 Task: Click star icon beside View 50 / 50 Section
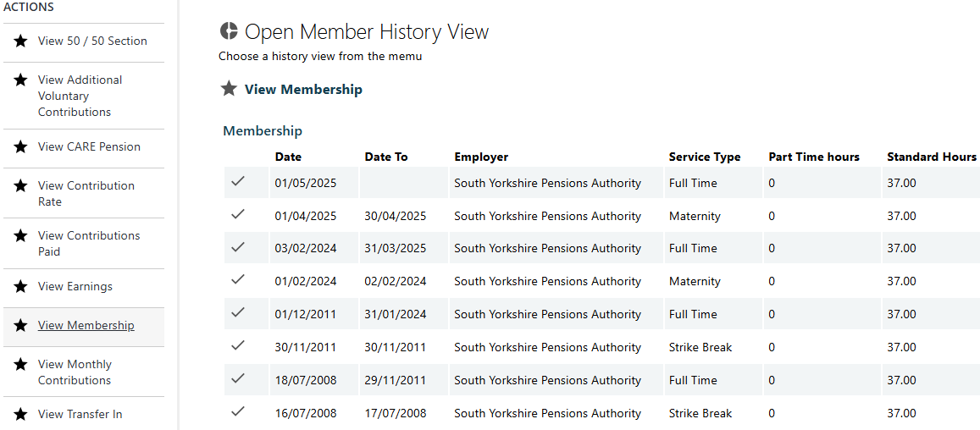pos(20,41)
